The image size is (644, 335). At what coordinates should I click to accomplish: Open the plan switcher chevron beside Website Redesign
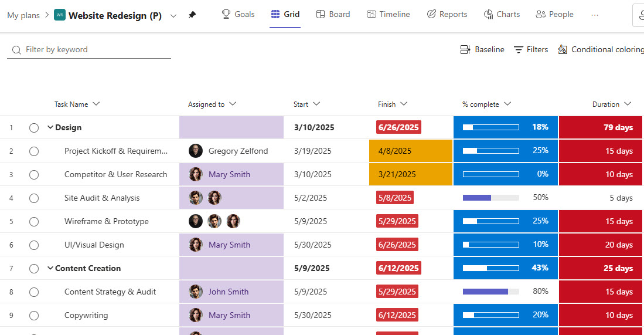173,16
